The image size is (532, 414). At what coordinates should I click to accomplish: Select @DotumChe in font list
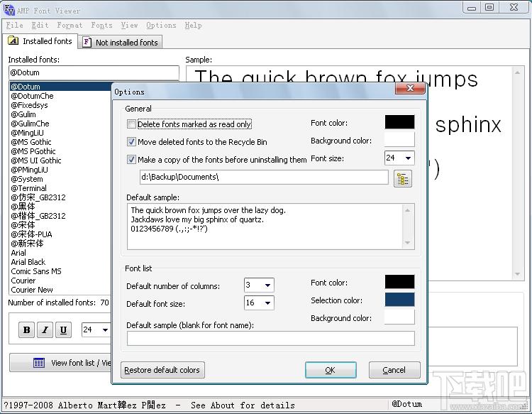tap(32, 96)
